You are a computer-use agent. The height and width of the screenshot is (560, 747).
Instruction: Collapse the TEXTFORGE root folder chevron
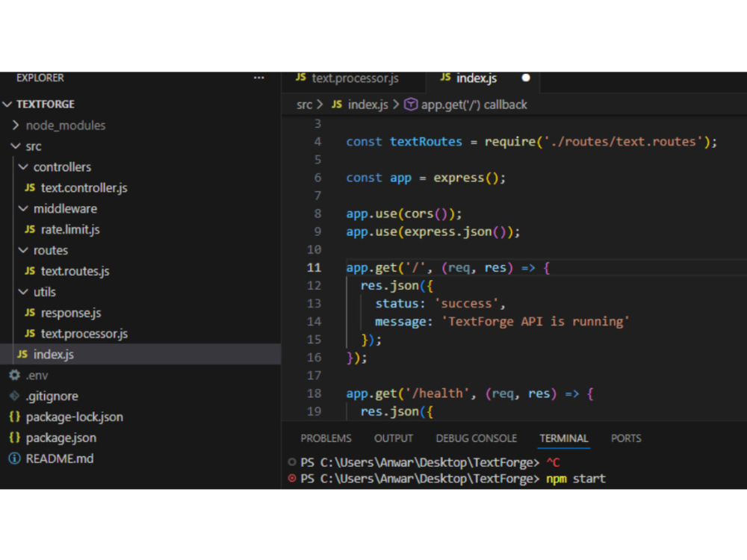coord(7,105)
